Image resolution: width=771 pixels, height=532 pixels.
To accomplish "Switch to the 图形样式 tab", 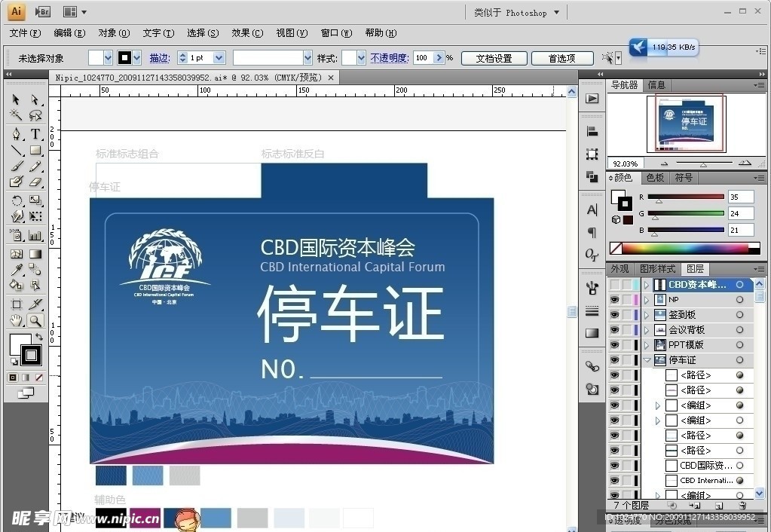I will pyautogui.click(x=657, y=269).
